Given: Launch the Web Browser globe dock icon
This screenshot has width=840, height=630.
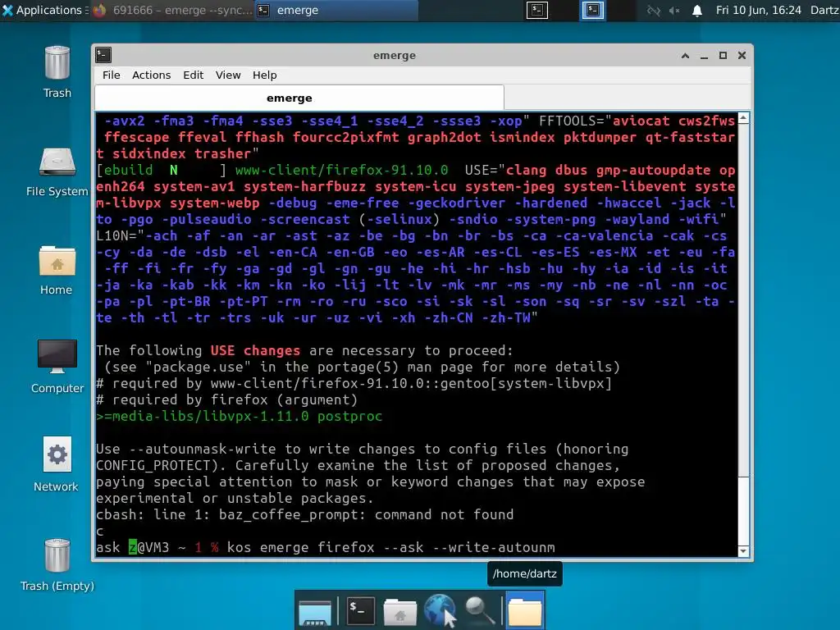Looking at the screenshot, I should [440, 610].
